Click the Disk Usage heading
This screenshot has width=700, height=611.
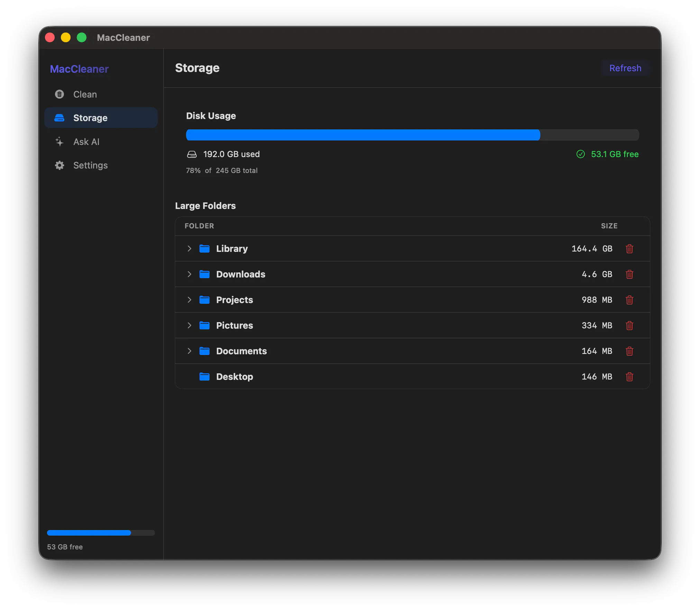click(x=211, y=116)
